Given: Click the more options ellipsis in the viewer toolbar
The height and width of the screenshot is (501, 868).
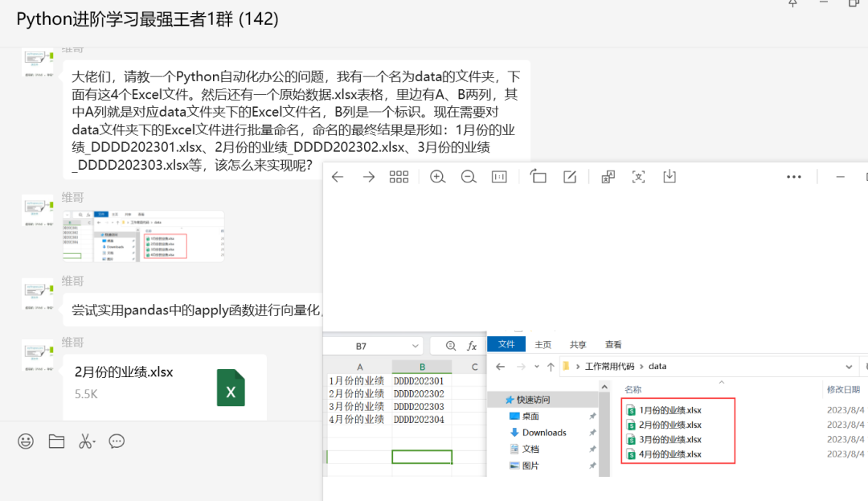Looking at the screenshot, I should point(793,176).
